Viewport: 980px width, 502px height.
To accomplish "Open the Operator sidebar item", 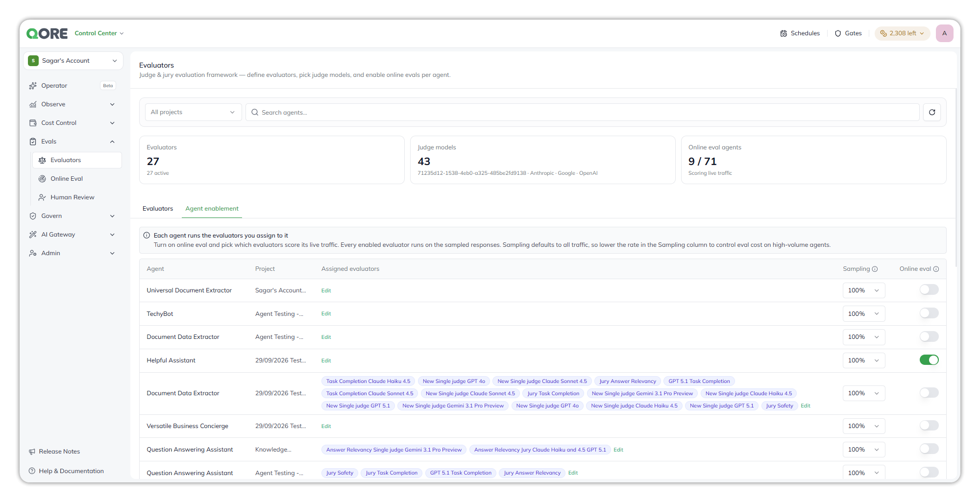I will pos(73,86).
